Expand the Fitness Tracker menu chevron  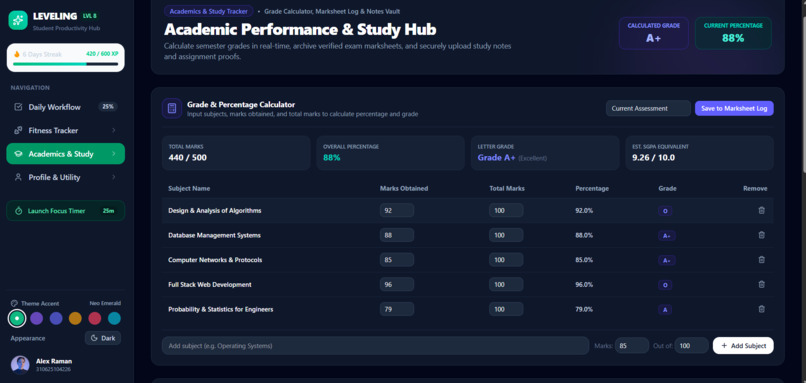[114, 131]
